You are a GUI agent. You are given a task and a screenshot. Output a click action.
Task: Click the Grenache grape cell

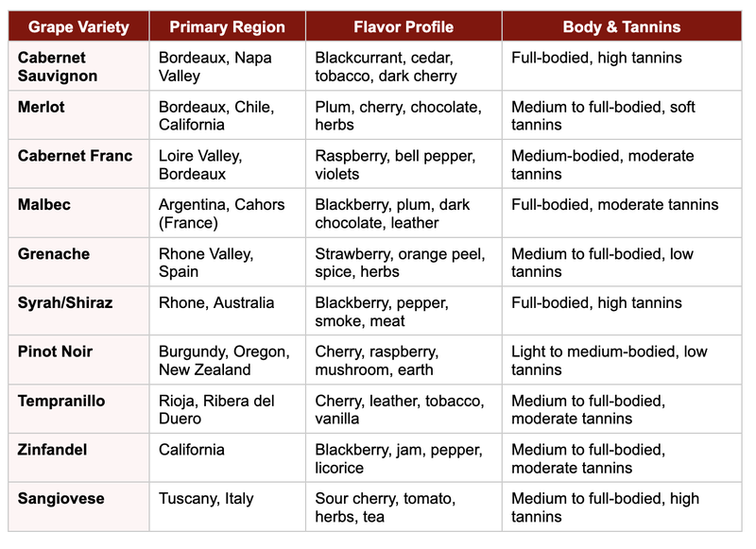tap(54, 254)
